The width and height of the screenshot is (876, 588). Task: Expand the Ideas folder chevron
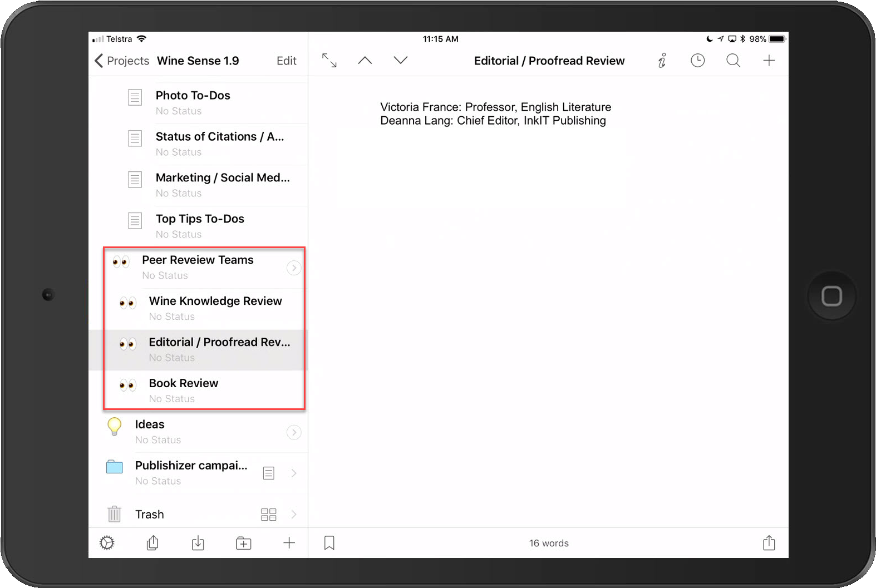coord(294,432)
